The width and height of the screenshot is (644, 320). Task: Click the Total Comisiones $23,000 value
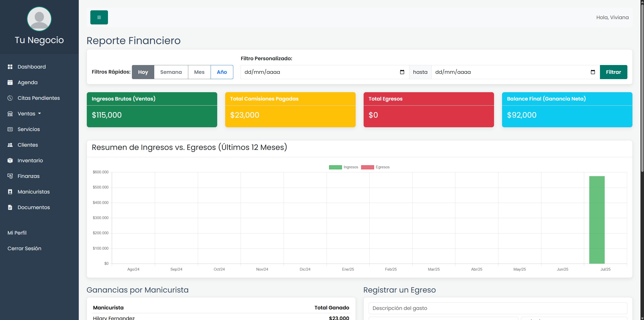tap(245, 115)
